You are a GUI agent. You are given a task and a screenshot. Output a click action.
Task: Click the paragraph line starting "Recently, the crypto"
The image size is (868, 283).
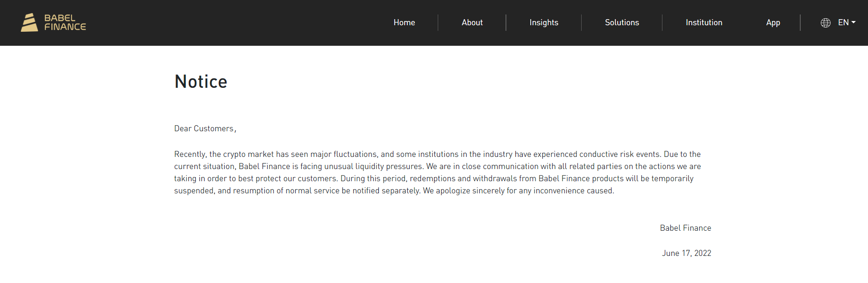pyautogui.click(x=437, y=154)
